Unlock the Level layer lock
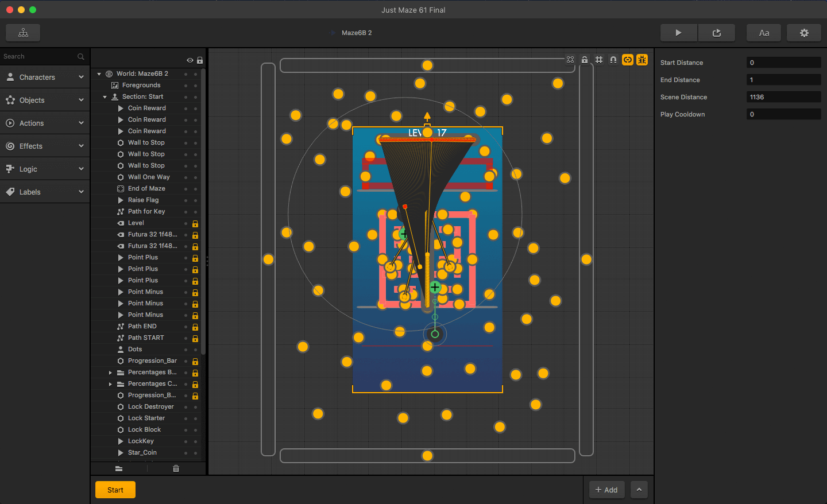Image resolution: width=827 pixels, height=504 pixels. click(195, 223)
